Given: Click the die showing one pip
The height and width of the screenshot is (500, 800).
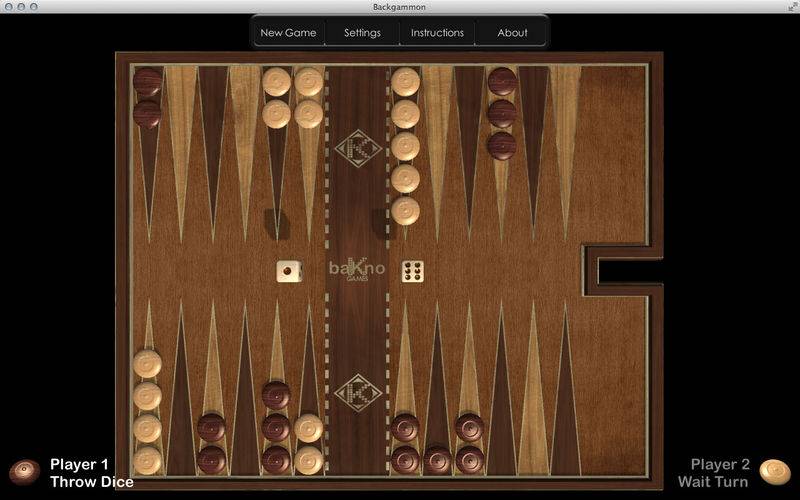Looking at the screenshot, I should [x=289, y=271].
